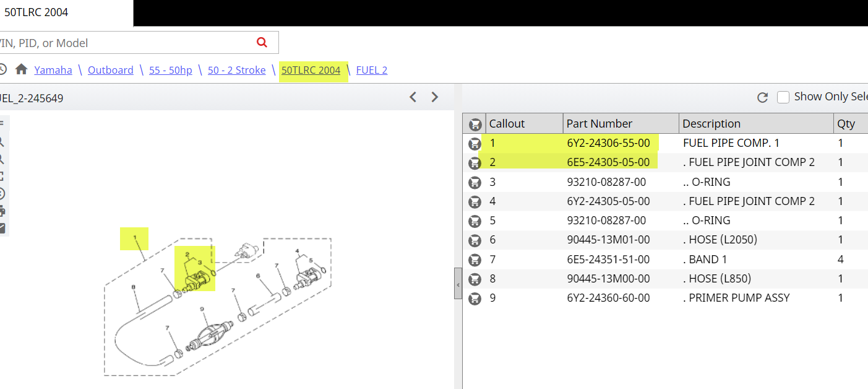Click callout 4 label in the diagram
The width and height of the screenshot is (868, 389).
coord(298,251)
